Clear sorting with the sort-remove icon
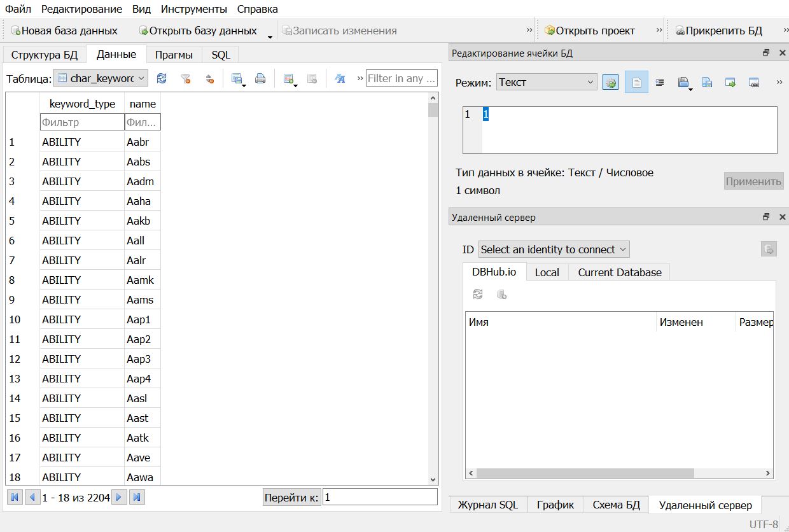 [209, 79]
